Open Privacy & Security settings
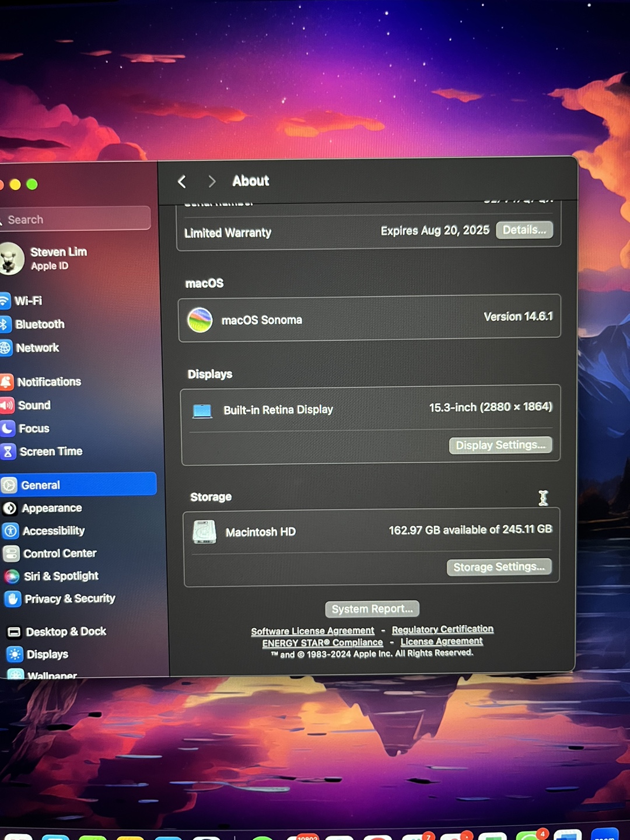The width and height of the screenshot is (630, 840). pos(60,599)
